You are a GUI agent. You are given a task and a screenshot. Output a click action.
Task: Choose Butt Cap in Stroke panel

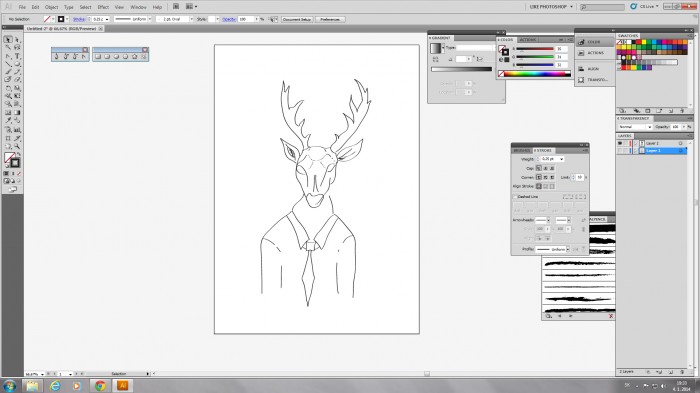[539, 168]
